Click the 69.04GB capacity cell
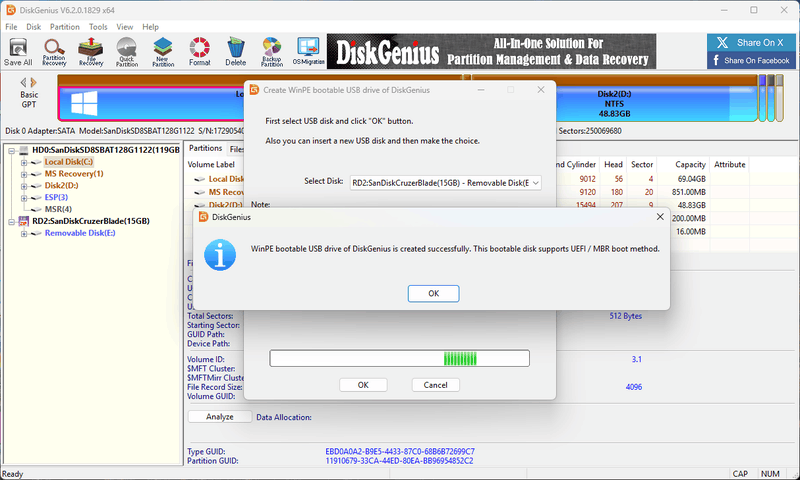 click(691, 179)
